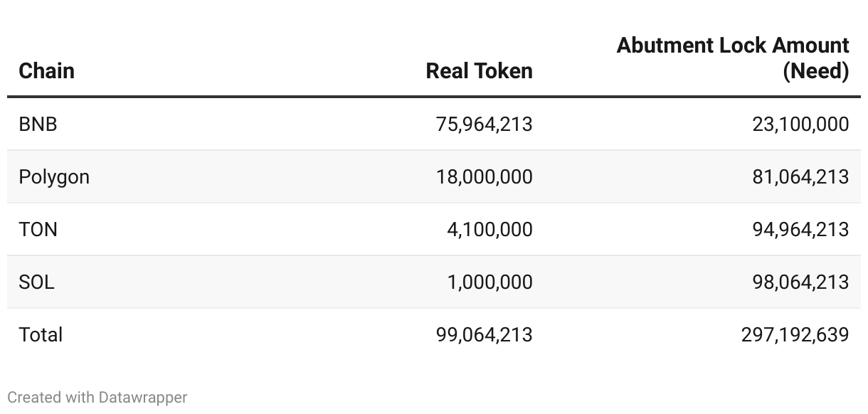This screenshot has width=868, height=414.
Task: Click the 94,964,213 lock amount for TON
Action: 800,230
